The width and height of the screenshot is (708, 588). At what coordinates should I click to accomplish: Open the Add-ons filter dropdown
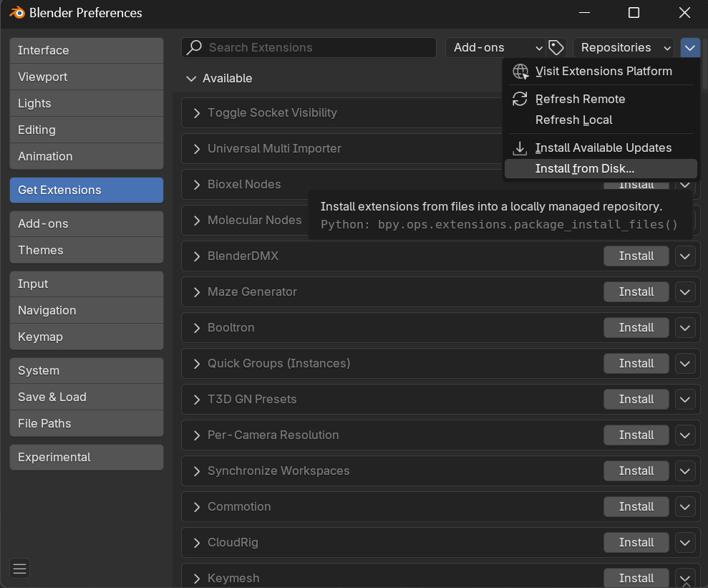pyautogui.click(x=495, y=47)
